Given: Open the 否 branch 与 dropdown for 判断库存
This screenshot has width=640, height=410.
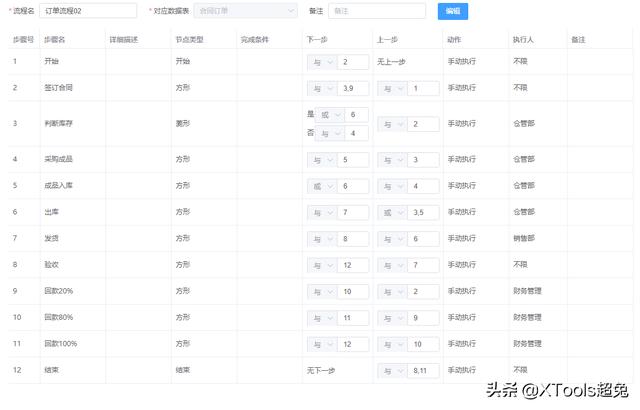Looking at the screenshot, I should pyautogui.click(x=330, y=133).
